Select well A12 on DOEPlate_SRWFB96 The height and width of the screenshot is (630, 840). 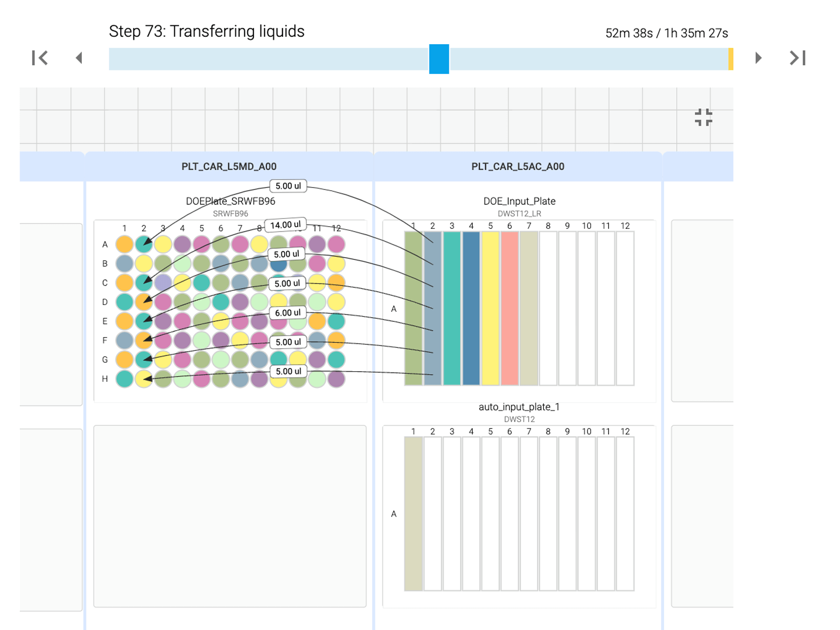pyautogui.click(x=336, y=244)
